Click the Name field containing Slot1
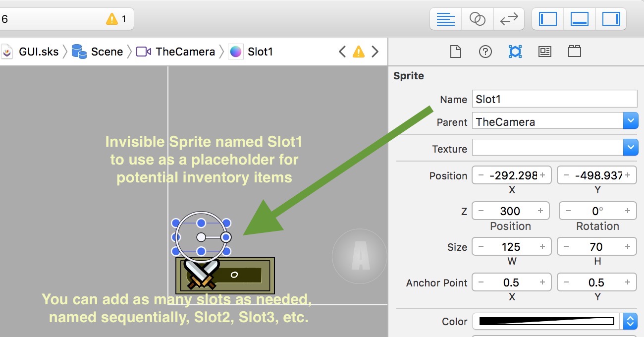This screenshot has height=337, width=644. (x=554, y=99)
